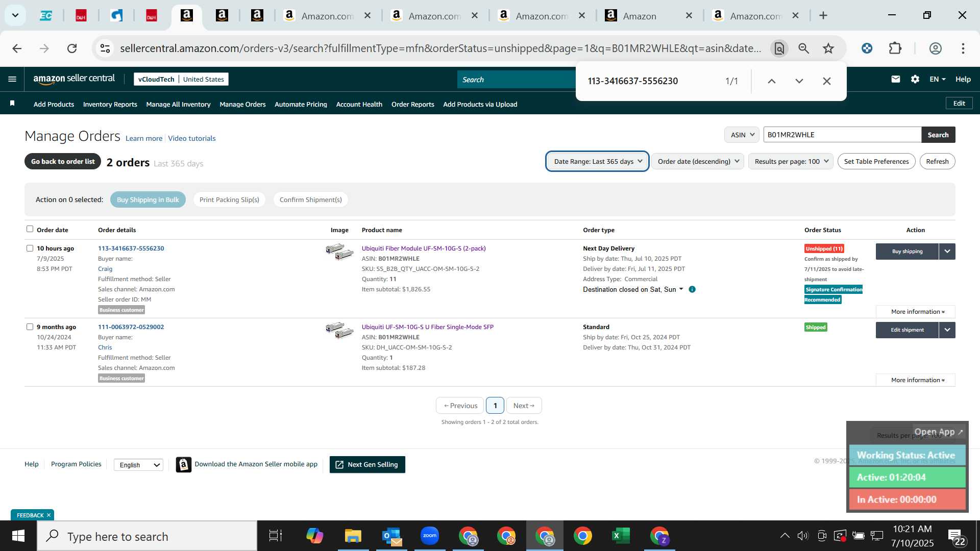Screen dimensions: 980x551
Task: Open Account Health menu item
Action: pos(359,104)
